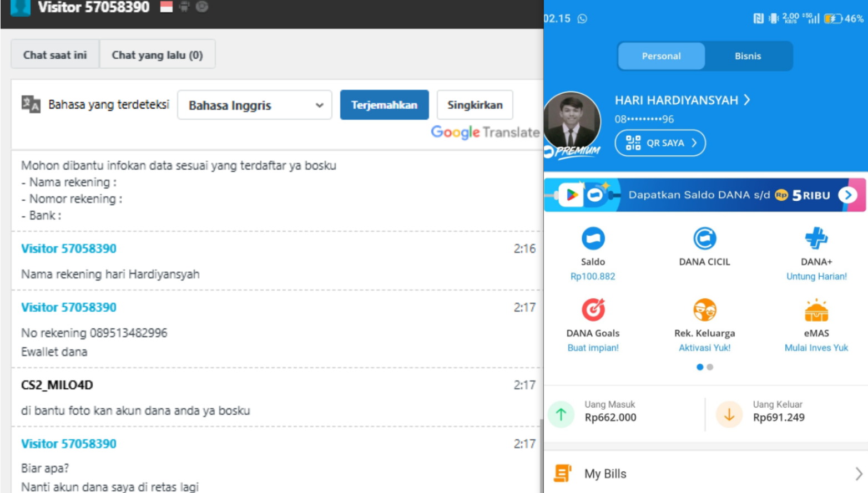The height and width of the screenshot is (493, 868).
Task: Tap the My Bills receipt icon
Action: coord(562,473)
